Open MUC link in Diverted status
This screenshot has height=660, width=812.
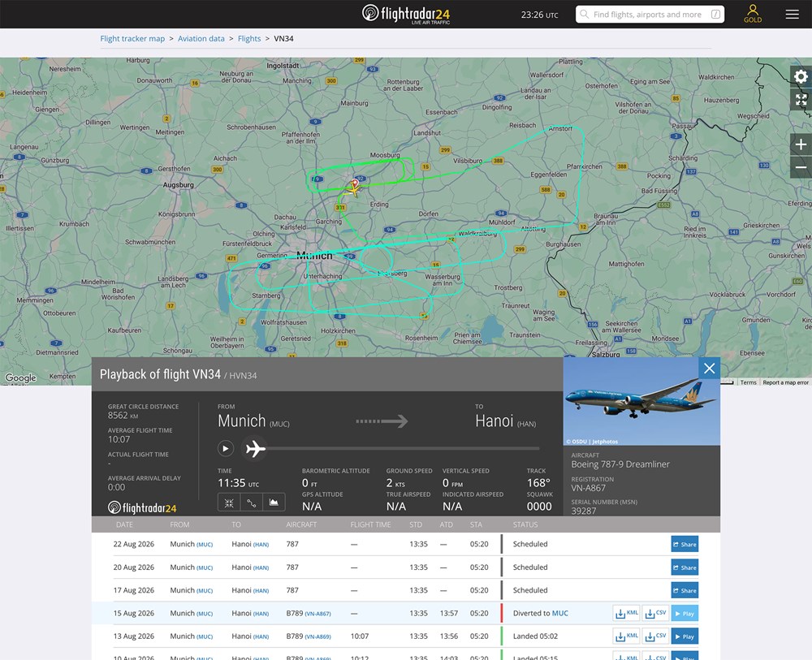coord(559,613)
